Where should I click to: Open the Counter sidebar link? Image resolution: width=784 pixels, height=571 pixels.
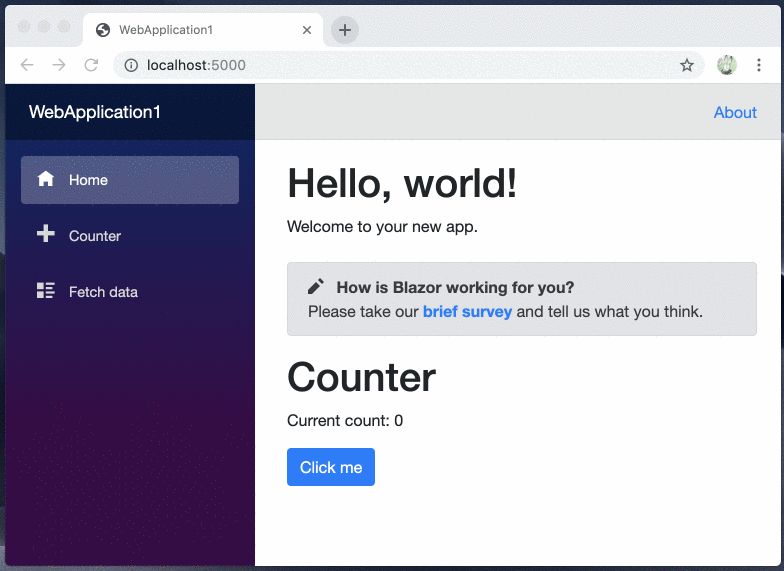click(x=130, y=236)
